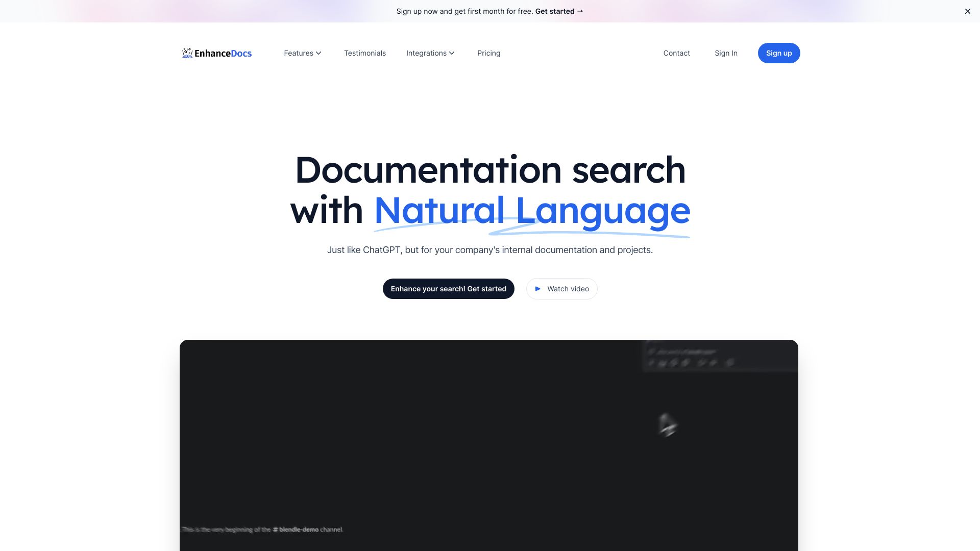Expand the Features dropdown menu

[x=302, y=53]
